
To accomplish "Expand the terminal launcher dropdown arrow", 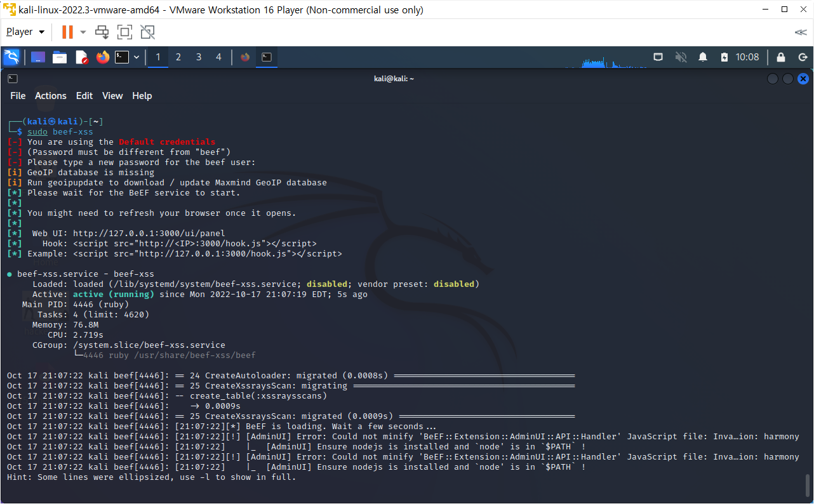I will (137, 57).
